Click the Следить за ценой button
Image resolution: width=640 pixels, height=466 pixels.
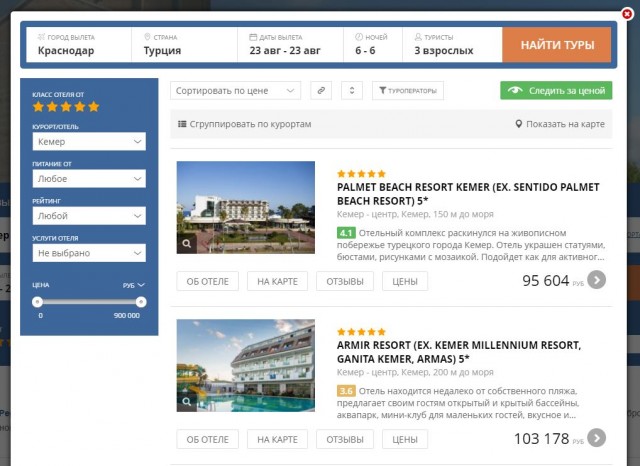[x=556, y=90]
